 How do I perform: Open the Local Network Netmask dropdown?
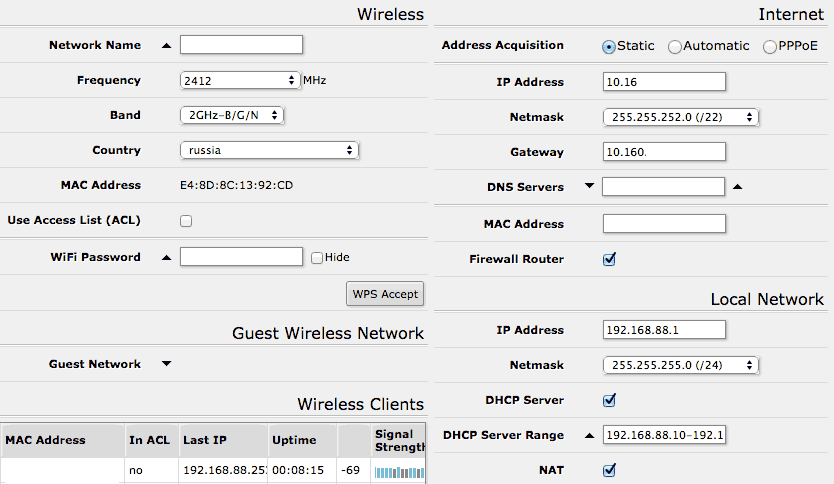[x=681, y=365]
